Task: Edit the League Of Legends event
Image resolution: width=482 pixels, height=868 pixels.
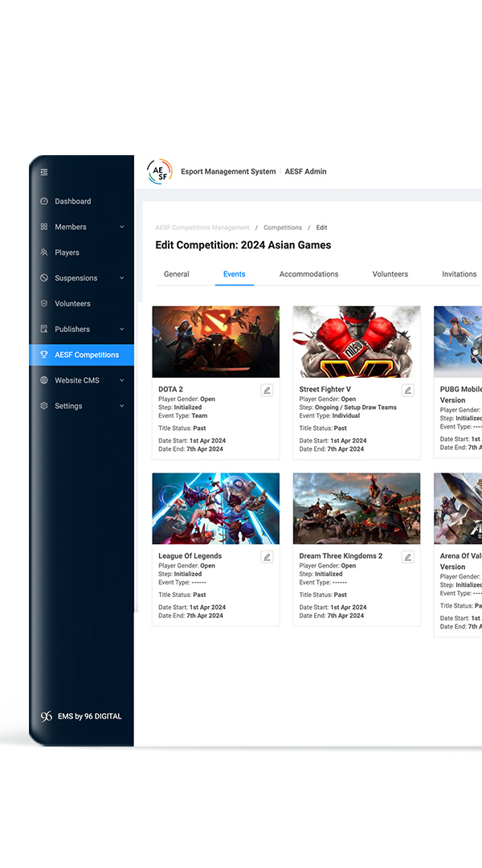Action: [x=267, y=557]
